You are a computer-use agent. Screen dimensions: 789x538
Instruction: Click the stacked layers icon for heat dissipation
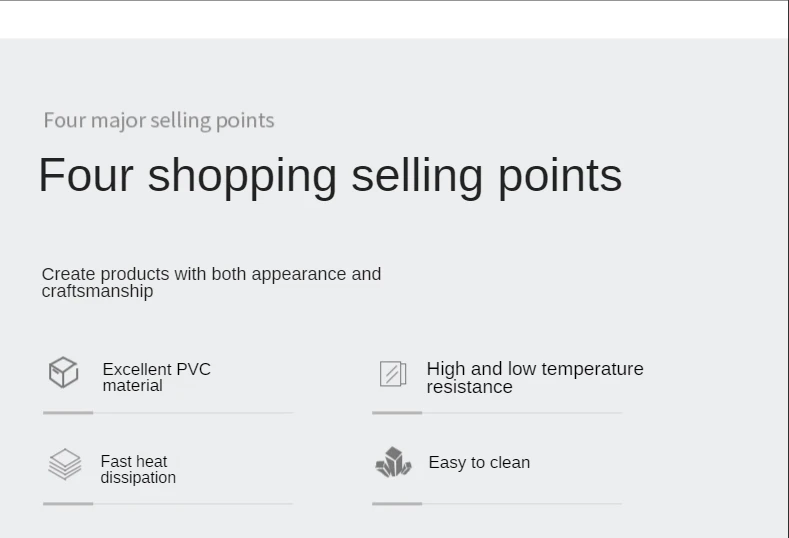pos(65,464)
